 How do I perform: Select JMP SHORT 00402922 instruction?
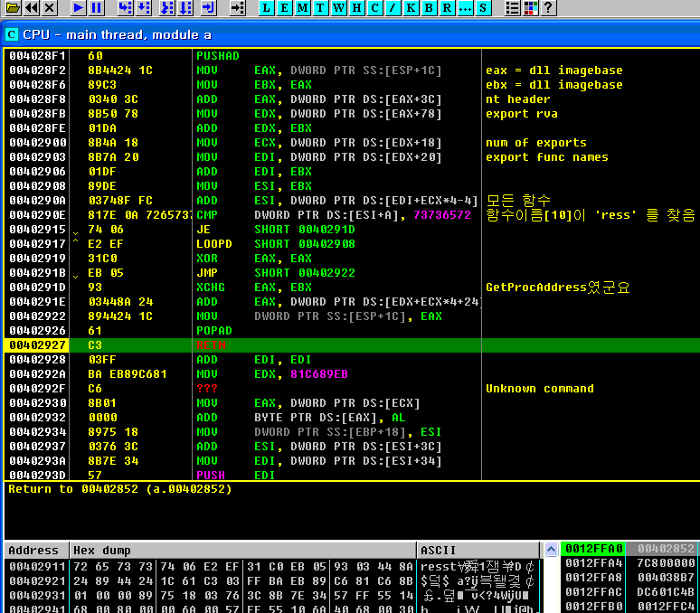[276, 272]
